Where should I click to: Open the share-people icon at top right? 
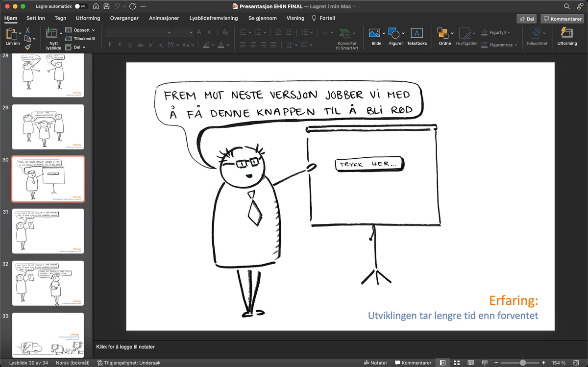(579, 6)
